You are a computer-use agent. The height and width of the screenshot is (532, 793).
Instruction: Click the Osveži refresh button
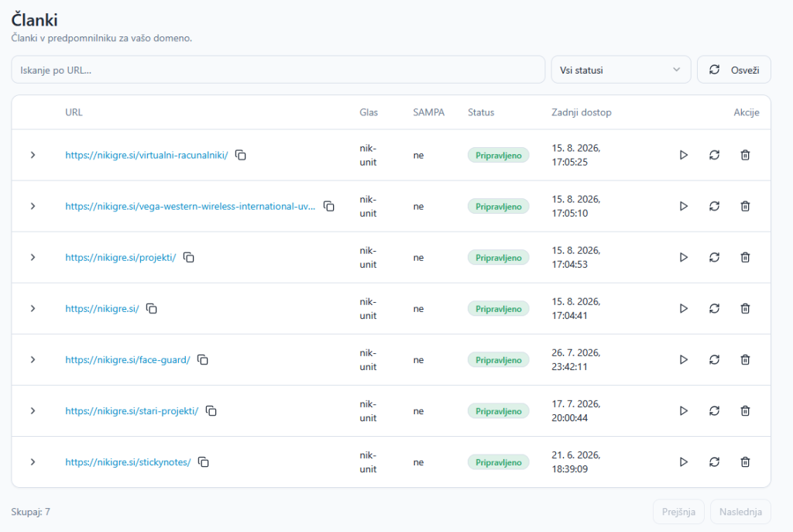[734, 70]
